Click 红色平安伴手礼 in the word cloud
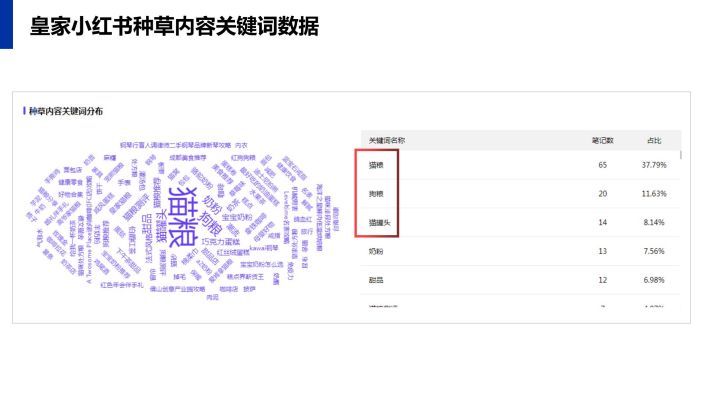Screen dimensions: 710x399 click(x=122, y=285)
